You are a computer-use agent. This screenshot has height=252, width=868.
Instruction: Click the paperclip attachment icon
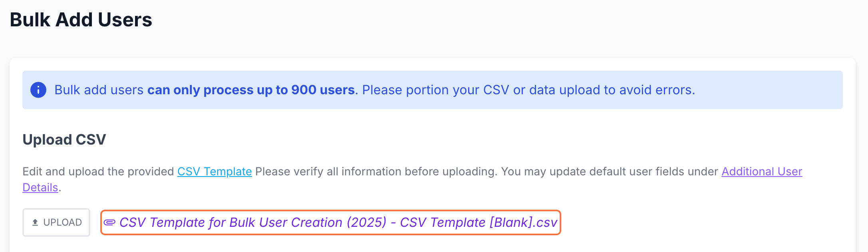[109, 222]
